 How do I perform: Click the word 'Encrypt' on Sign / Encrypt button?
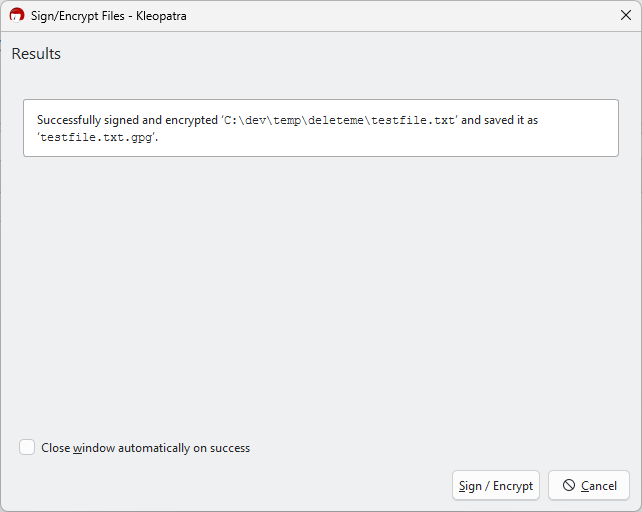(512, 486)
